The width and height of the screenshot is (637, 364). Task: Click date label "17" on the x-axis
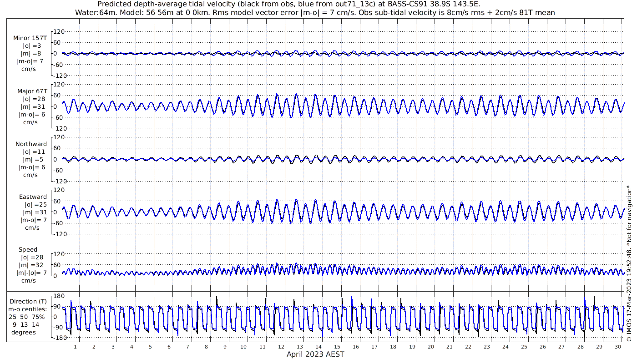pos(374,347)
